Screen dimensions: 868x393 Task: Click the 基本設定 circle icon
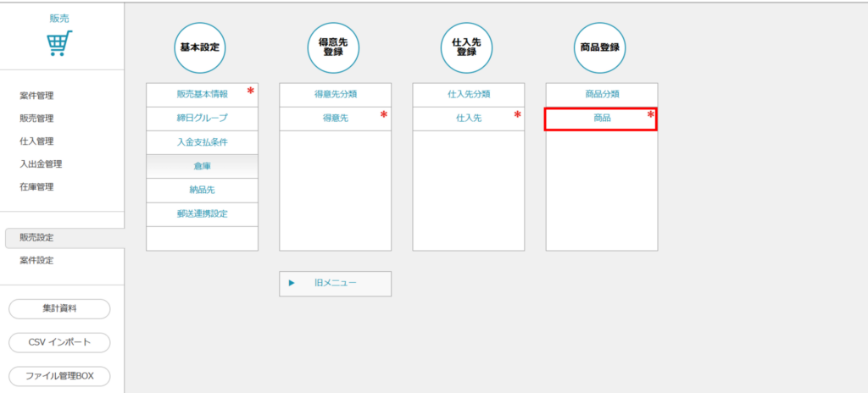point(201,47)
